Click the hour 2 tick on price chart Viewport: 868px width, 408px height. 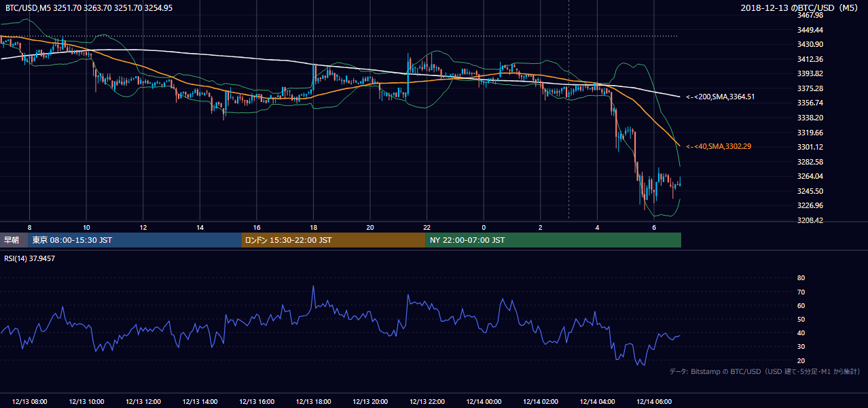click(x=541, y=227)
